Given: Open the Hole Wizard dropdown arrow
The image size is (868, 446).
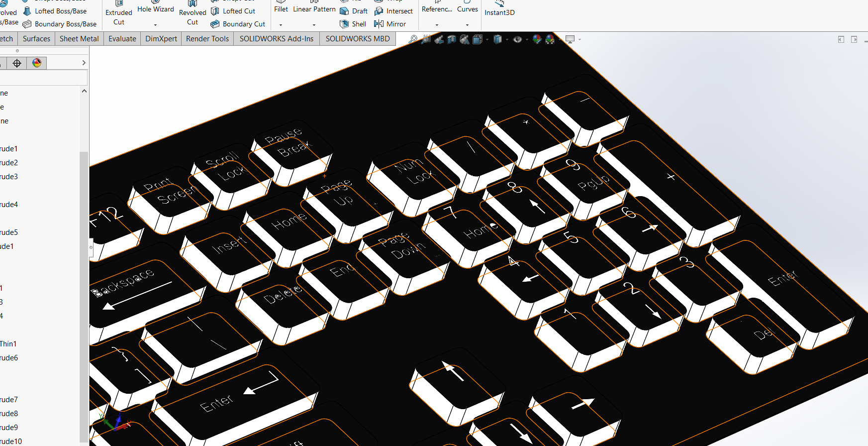Looking at the screenshot, I should pyautogui.click(x=155, y=25).
